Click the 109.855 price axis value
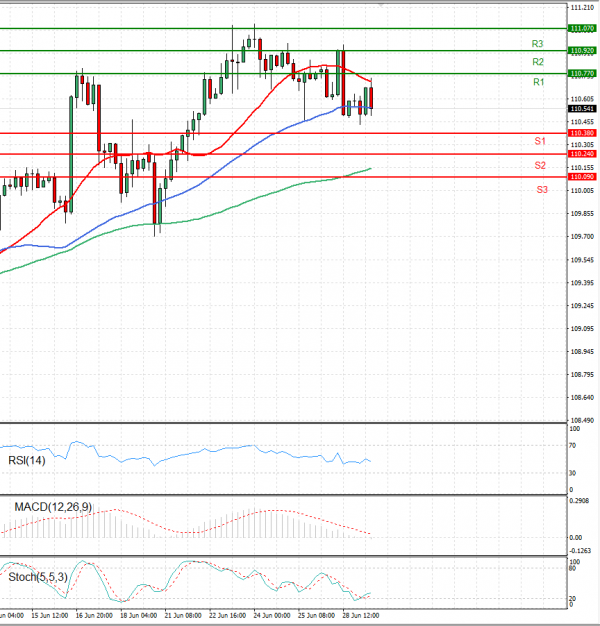The height and width of the screenshot is (626, 600). (582, 214)
